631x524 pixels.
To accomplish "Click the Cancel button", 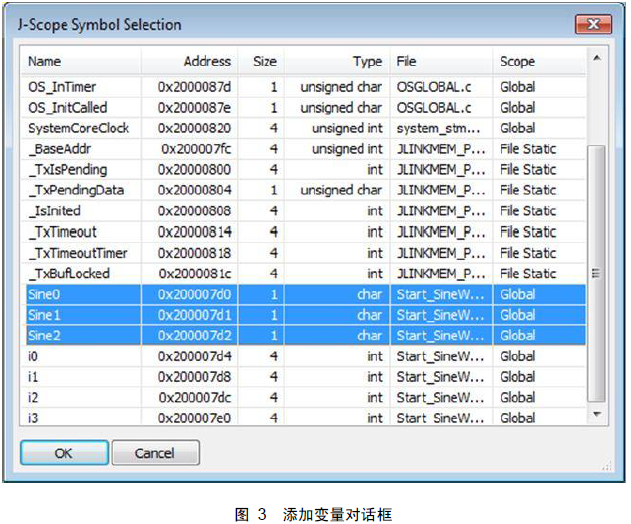I will [155, 453].
